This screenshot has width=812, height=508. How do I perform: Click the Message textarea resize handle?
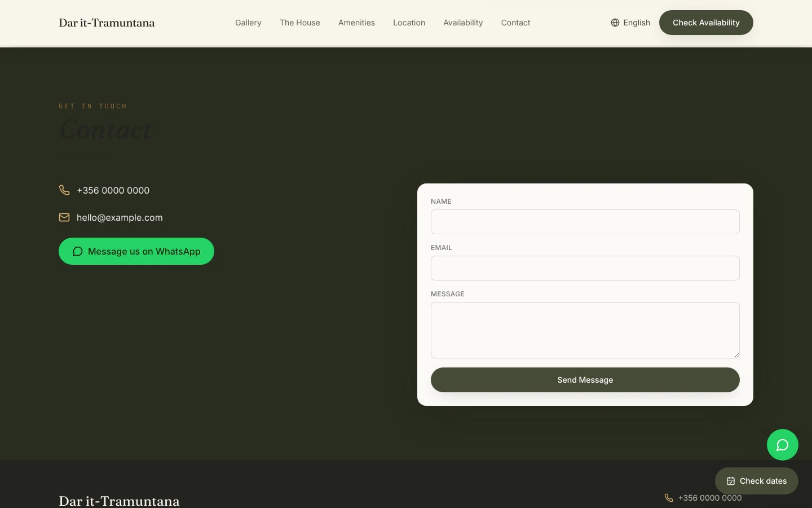[736, 355]
